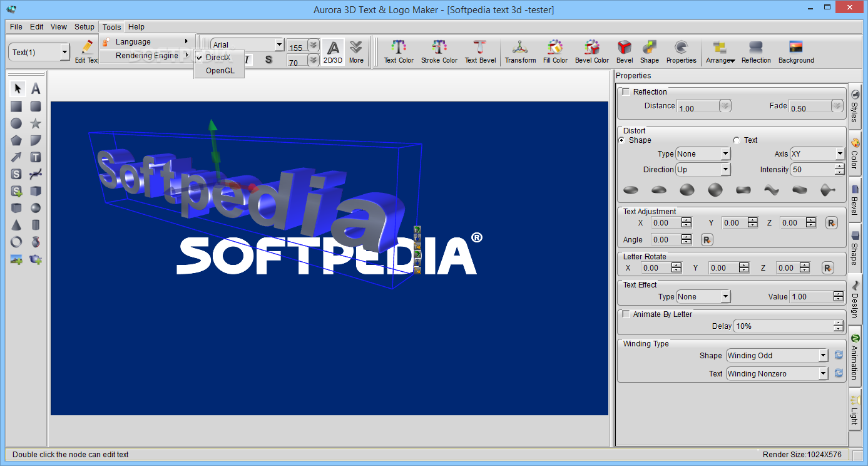Select the letter A text tool
This screenshot has width=868, height=466.
[x=36, y=89]
